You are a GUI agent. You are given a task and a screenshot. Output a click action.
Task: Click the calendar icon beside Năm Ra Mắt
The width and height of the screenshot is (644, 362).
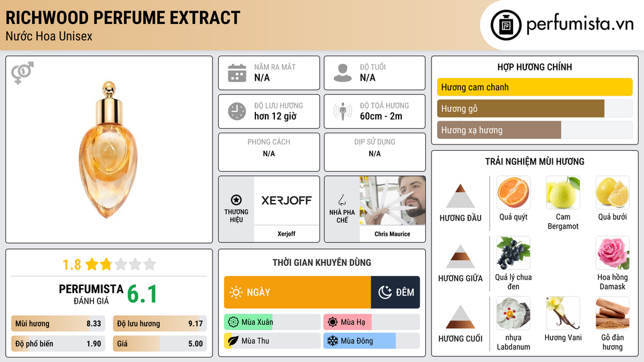click(x=237, y=73)
